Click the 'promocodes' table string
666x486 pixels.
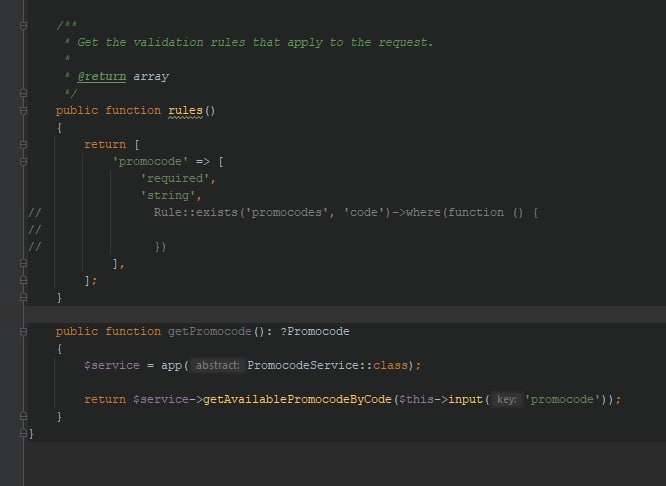pos(287,212)
